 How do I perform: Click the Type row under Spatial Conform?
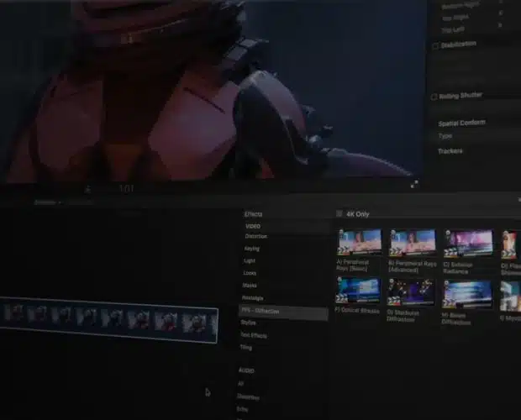445,136
